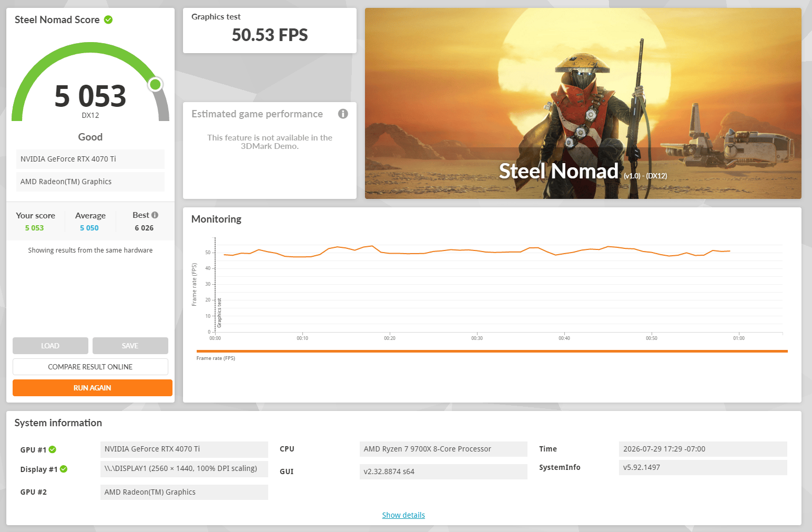Click the System information heading
The width and height of the screenshot is (812, 532).
tap(58, 423)
